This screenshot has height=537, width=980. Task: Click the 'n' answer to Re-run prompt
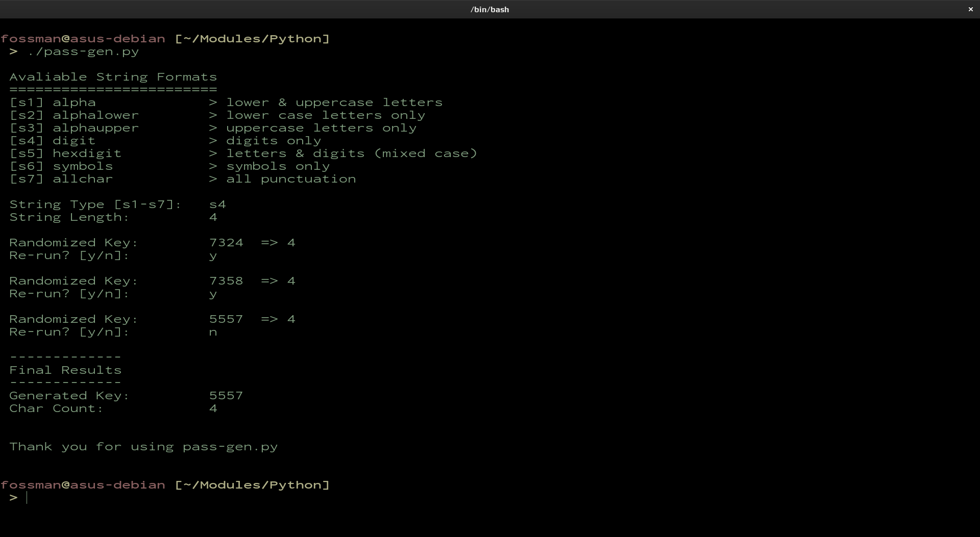213,333
